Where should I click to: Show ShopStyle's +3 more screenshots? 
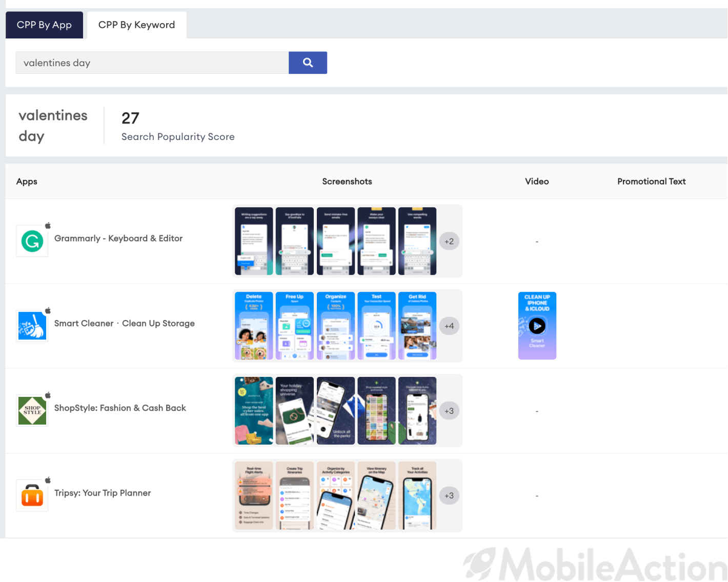pos(449,411)
